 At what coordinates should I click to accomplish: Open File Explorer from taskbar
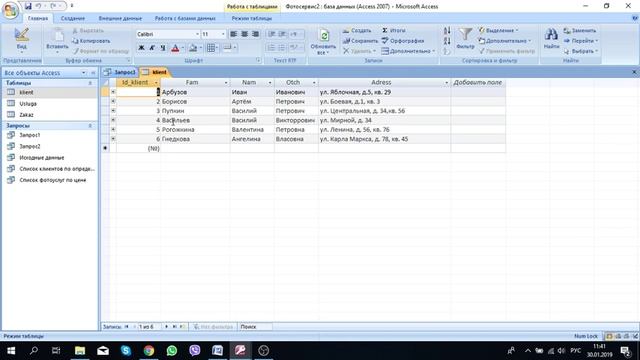tap(80, 351)
